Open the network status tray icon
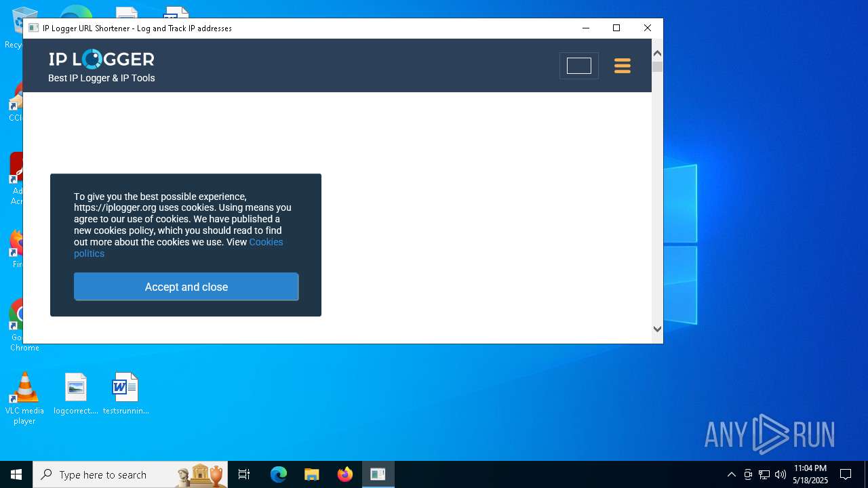This screenshot has height=488, width=868. pos(764,474)
